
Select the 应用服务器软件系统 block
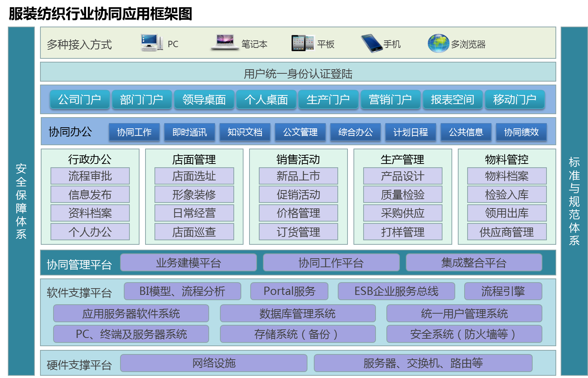(131, 313)
